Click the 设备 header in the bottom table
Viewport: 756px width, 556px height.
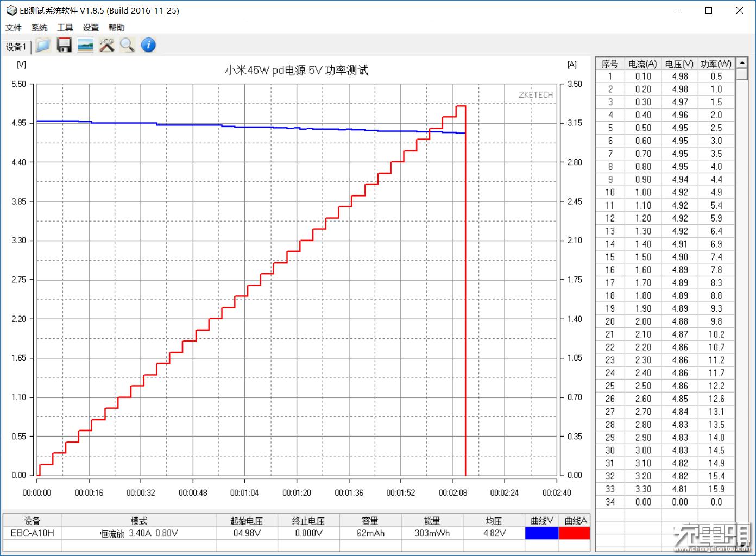33,521
